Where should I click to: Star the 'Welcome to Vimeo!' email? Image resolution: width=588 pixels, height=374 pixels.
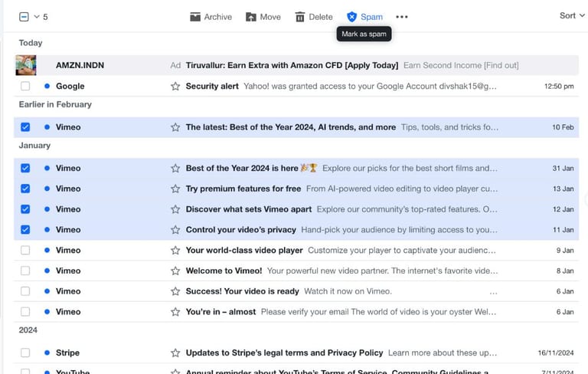click(175, 271)
